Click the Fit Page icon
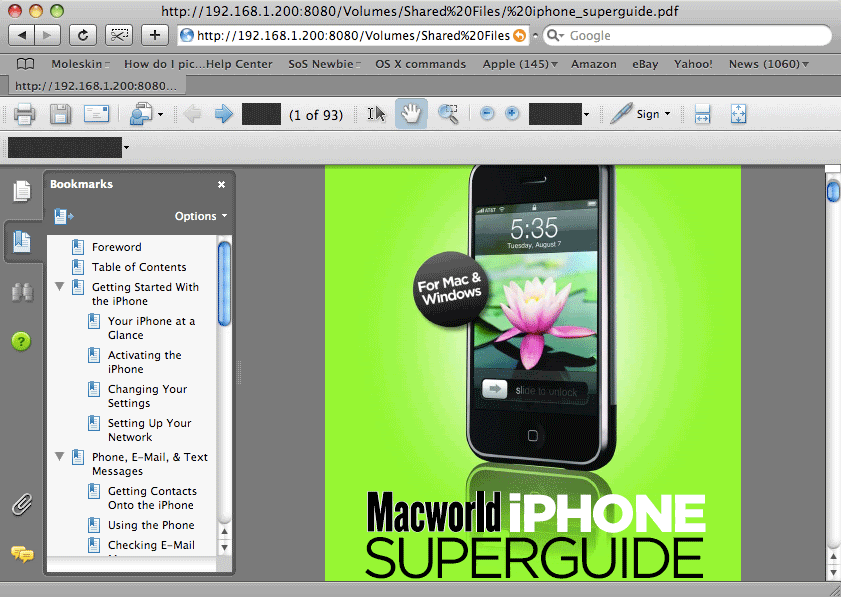This screenshot has width=841, height=597. point(739,114)
